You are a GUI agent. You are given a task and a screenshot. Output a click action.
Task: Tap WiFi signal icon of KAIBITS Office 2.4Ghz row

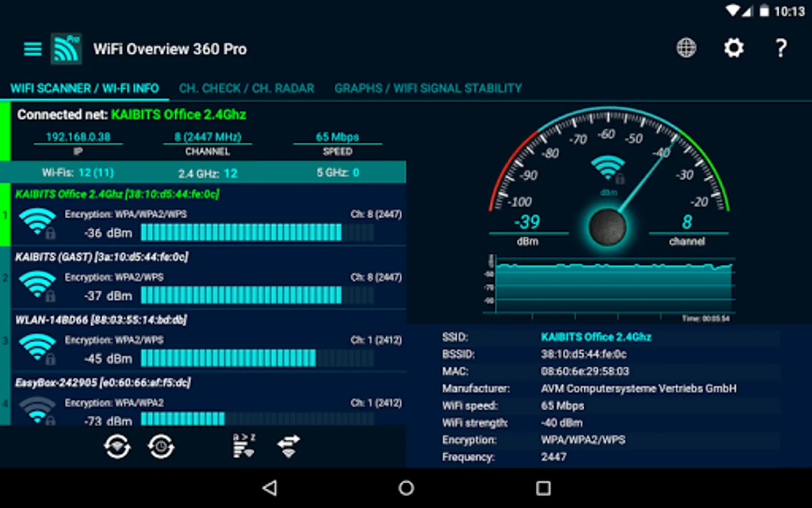pyautogui.click(x=37, y=224)
